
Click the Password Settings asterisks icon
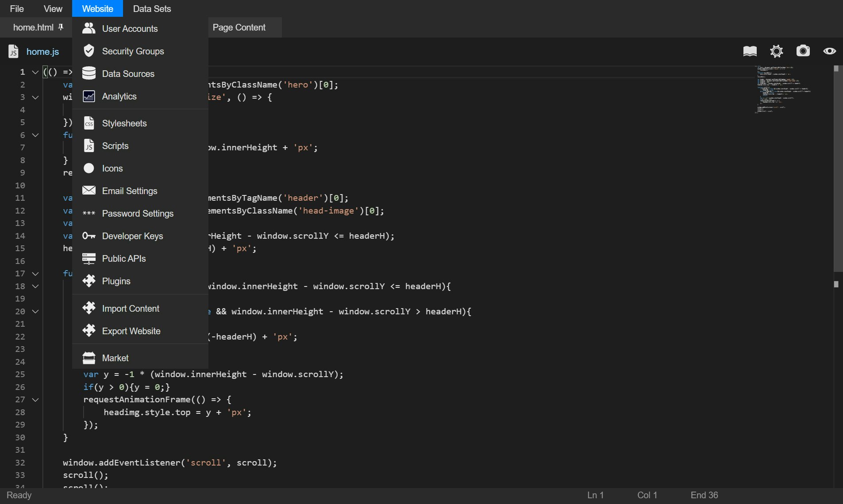pos(89,213)
